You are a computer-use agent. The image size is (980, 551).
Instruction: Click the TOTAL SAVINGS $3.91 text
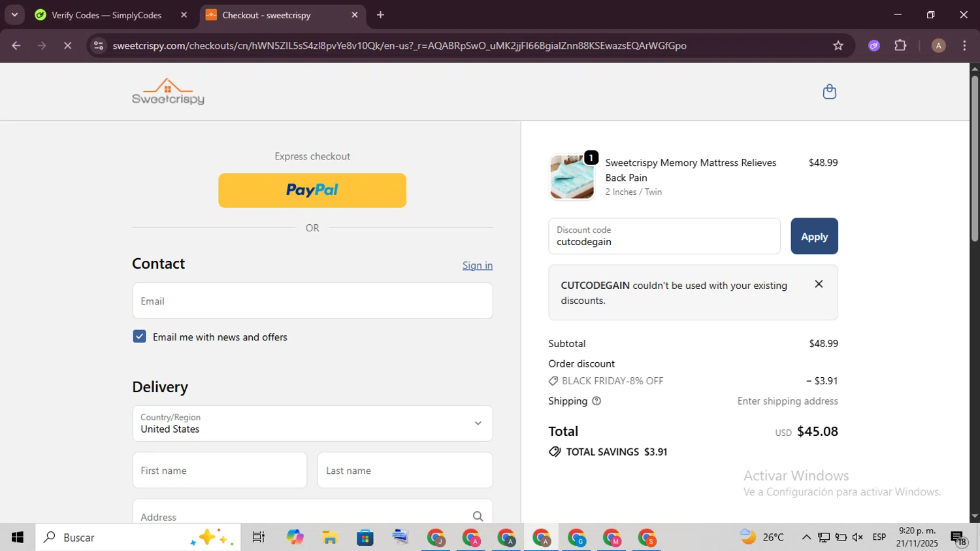click(x=616, y=452)
